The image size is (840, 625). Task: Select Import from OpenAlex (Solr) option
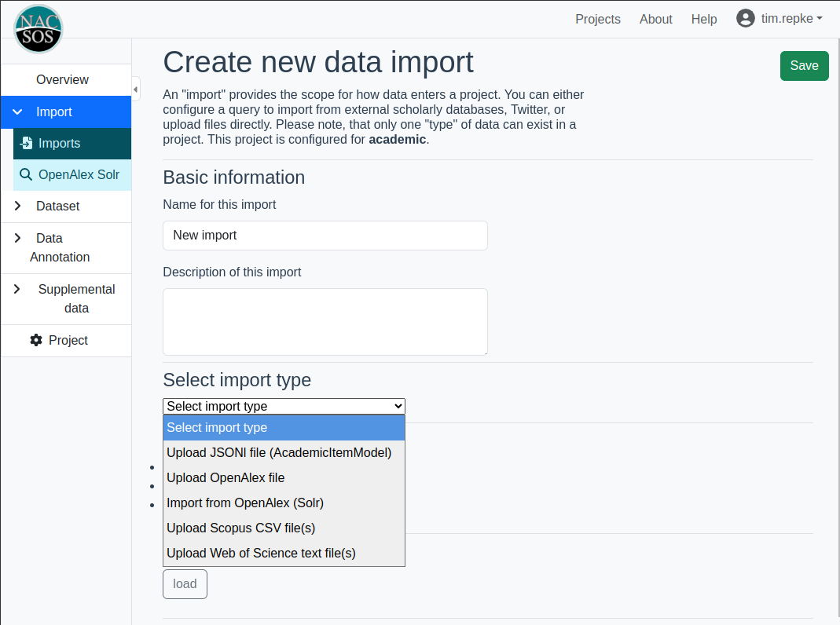pos(245,503)
